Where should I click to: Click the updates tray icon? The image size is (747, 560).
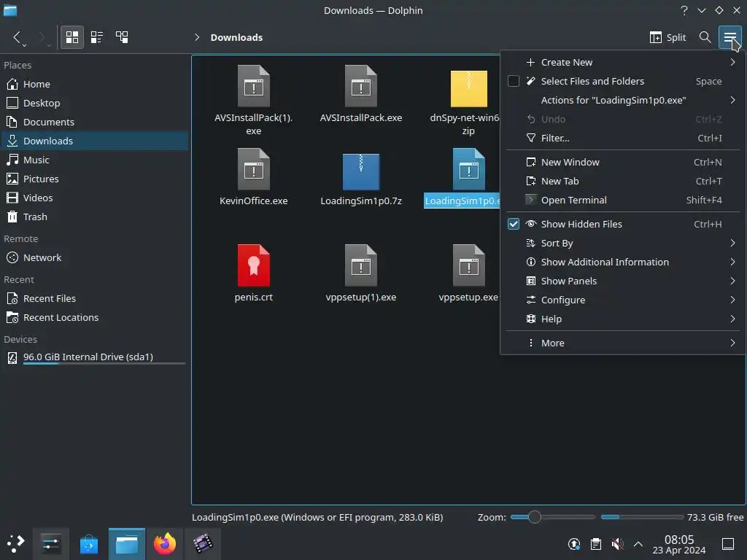(574, 544)
